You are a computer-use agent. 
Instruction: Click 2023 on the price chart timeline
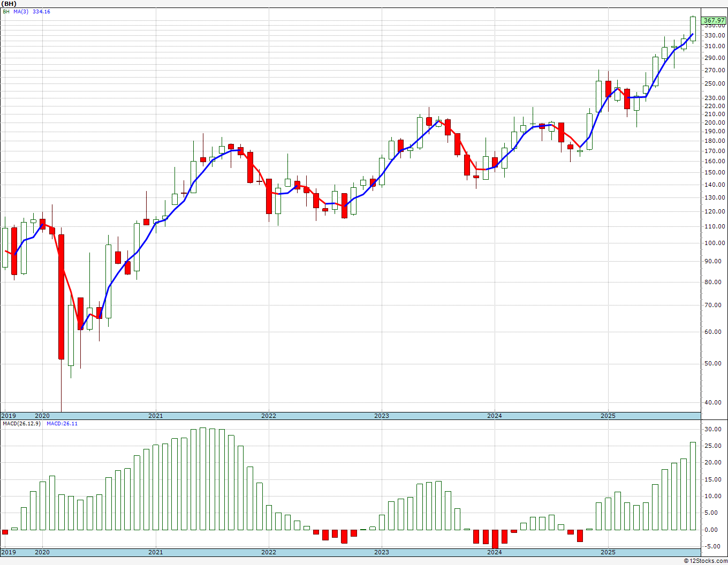381,416
